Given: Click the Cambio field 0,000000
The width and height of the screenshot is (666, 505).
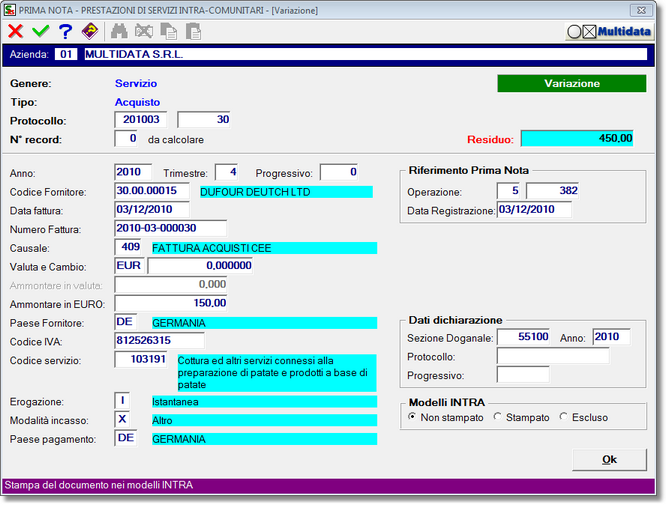Looking at the screenshot, I should pyautogui.click(x=200, y=265).
